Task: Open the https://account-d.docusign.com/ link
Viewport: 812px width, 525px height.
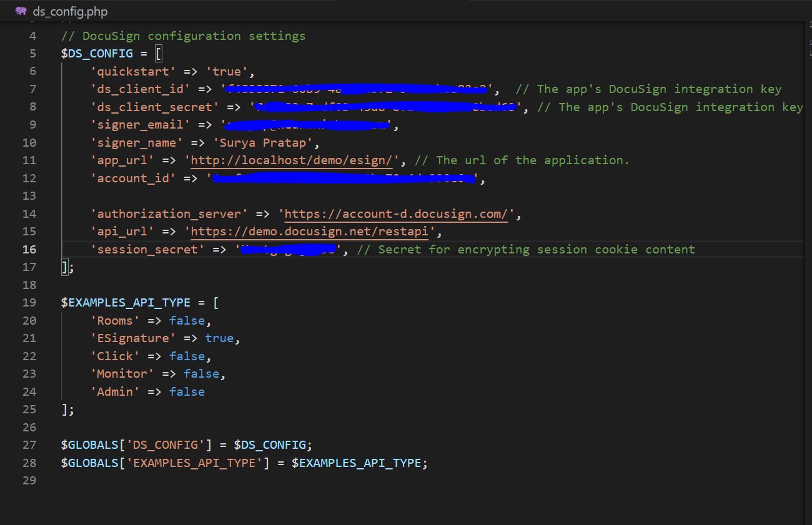Action: (x=397, y=214)
